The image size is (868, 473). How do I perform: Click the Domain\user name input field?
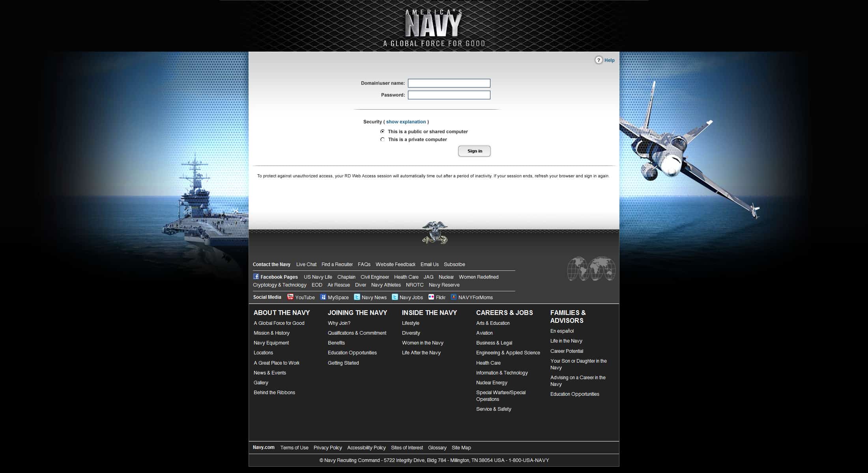[449, 83]
